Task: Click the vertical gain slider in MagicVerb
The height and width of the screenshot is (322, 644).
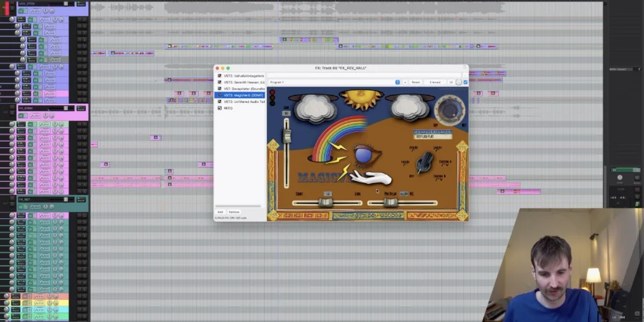Action: [x=287, y=153]
